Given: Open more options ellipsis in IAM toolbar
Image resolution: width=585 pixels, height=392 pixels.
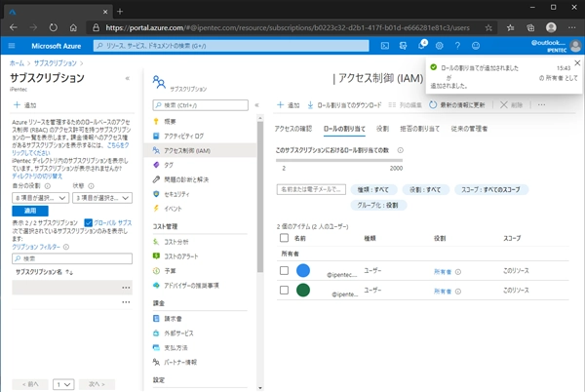Looking at the screenshot, I should click(541, 105).
